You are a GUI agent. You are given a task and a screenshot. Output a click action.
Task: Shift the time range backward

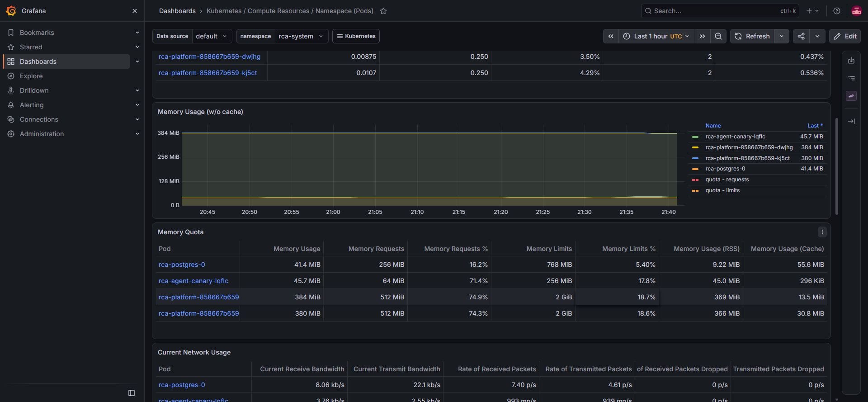point(611,36)
